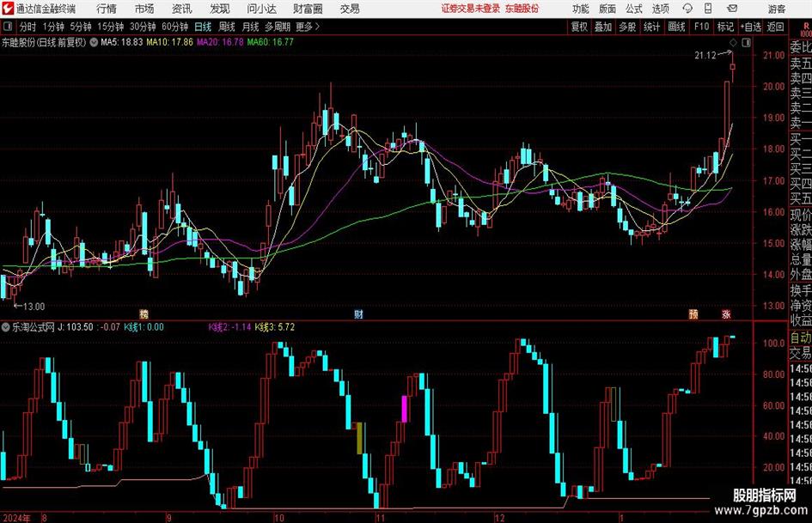Screen dimensions: 812x523
Task: Click the 证券交易未登录 login link
Action: coord(471,9)
